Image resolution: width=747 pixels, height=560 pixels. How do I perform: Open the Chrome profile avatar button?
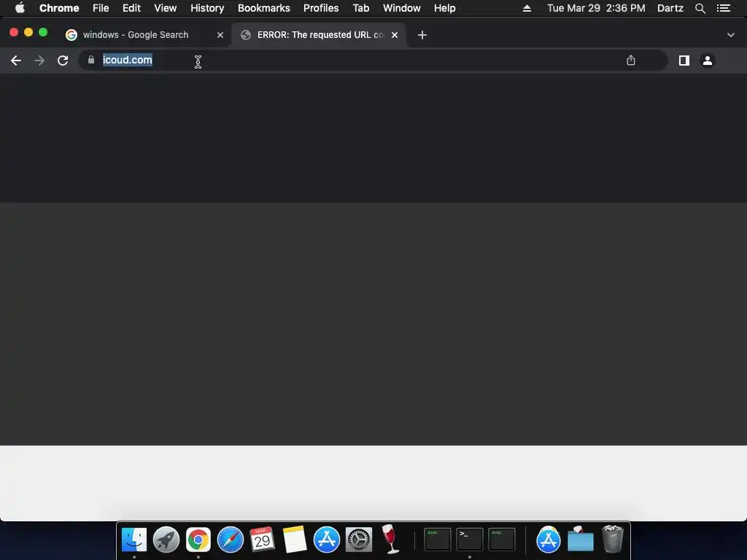(x=708, y=61)
